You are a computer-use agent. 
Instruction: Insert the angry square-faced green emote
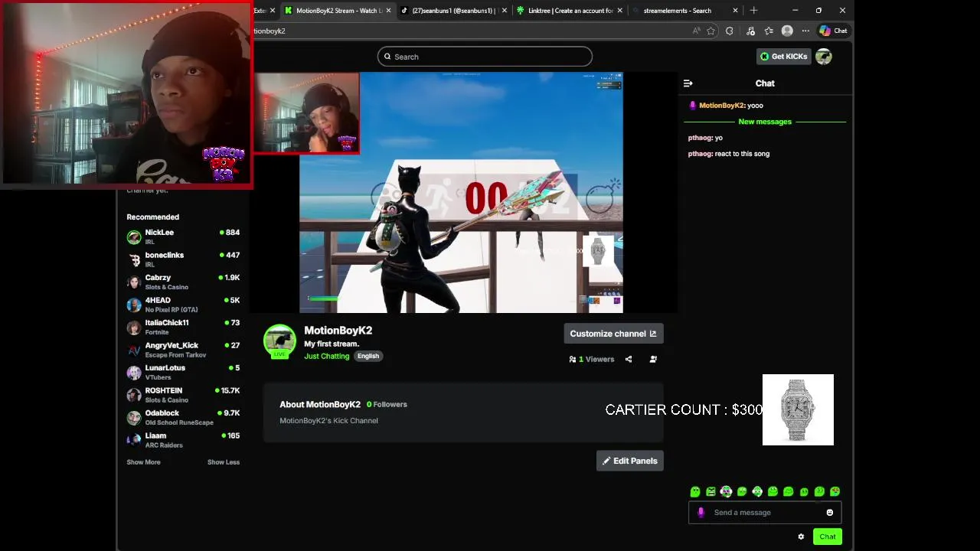710,491
